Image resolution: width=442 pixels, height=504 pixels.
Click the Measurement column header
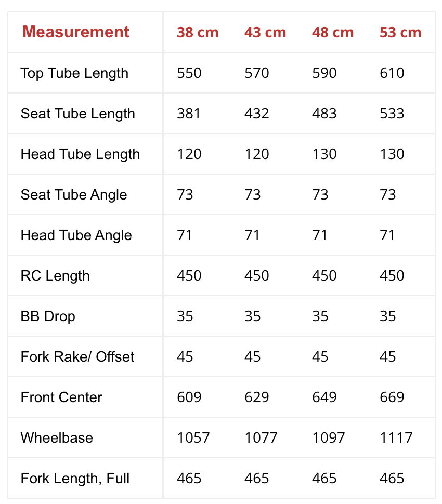coord(76,32)
